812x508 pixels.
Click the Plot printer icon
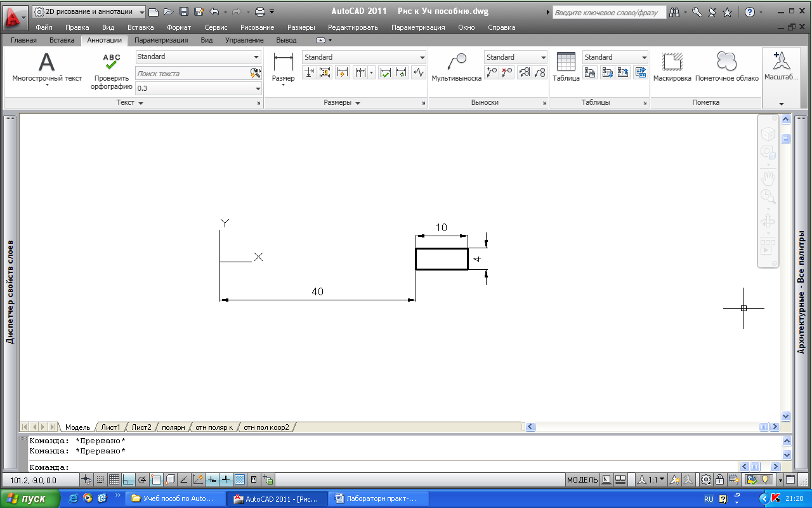pyautogui.click(x=259, y=11)
